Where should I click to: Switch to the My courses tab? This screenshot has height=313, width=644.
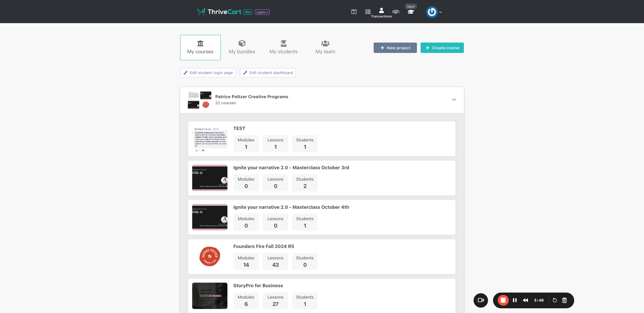coord(200,48)
